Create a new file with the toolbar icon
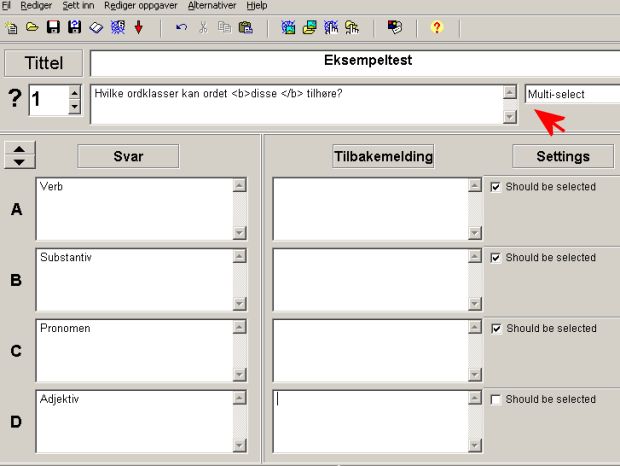The width and height of the screenshot is (620, 466). 11,28
